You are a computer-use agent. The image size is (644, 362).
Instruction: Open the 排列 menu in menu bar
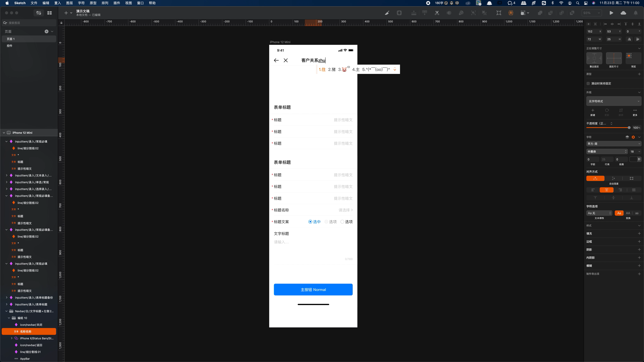coord(105,3)
